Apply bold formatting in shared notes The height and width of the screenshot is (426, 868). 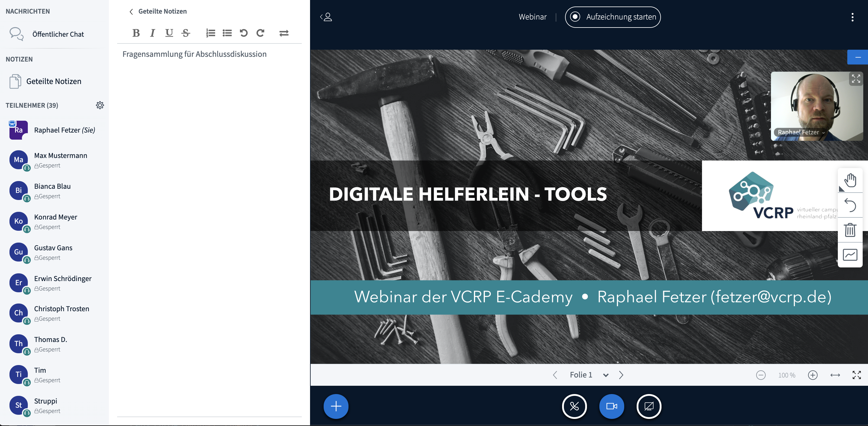(136, 33)
